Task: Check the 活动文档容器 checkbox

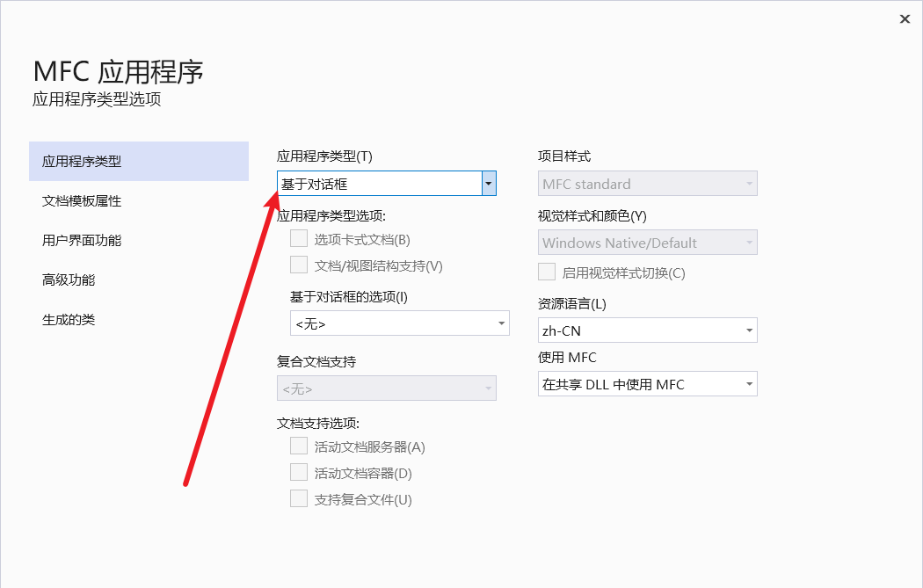Action: (x=299, y=472)
